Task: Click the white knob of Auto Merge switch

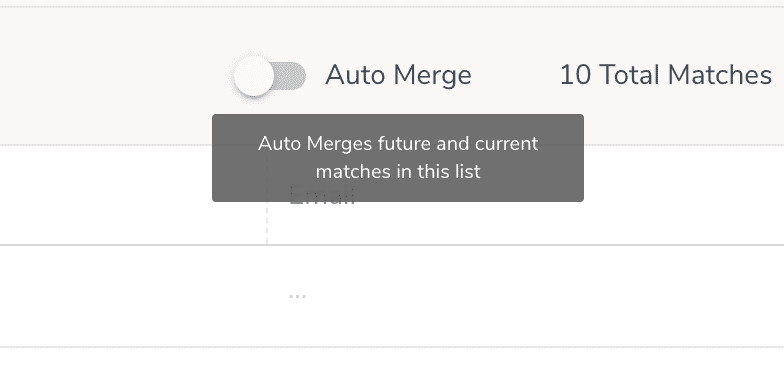Action: coord(254,76)
